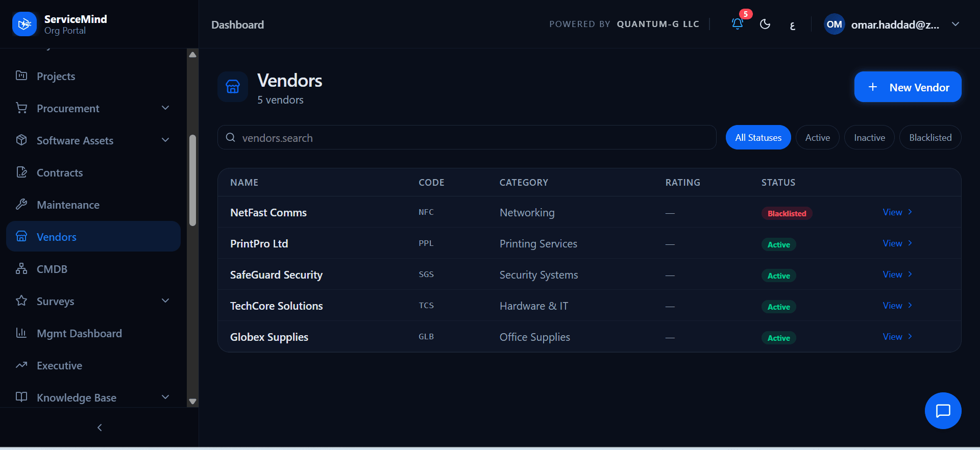980x450 pixels.
Task: Click the NFC vendor code
Action: pos(426,212)
